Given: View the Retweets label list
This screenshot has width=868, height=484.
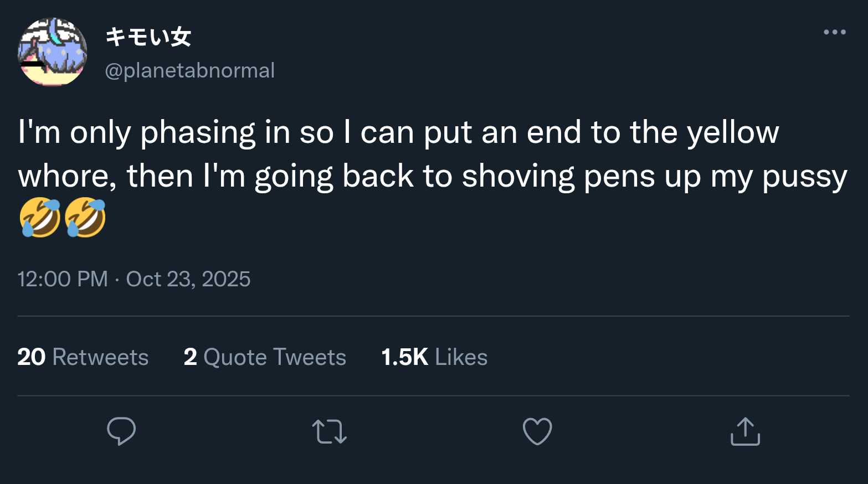Looking at the screenshot, I should (x=100, y=357).
